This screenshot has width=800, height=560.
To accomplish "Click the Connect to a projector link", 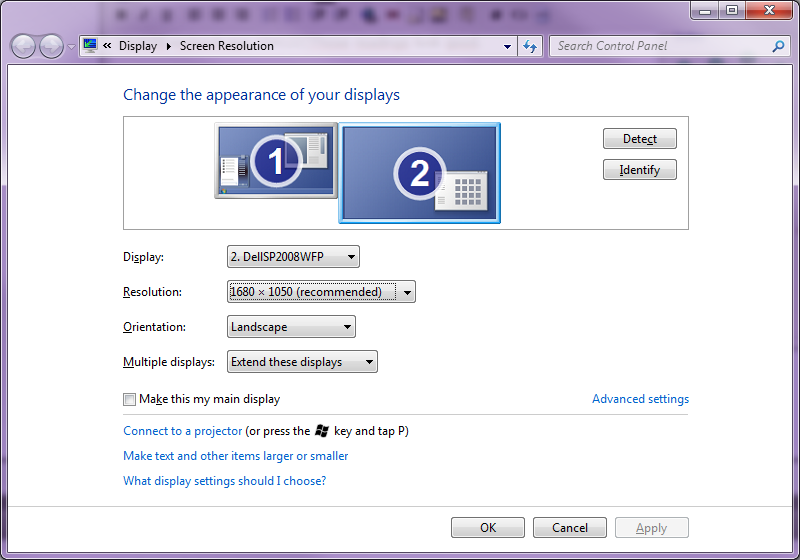I will coord(183,431).
